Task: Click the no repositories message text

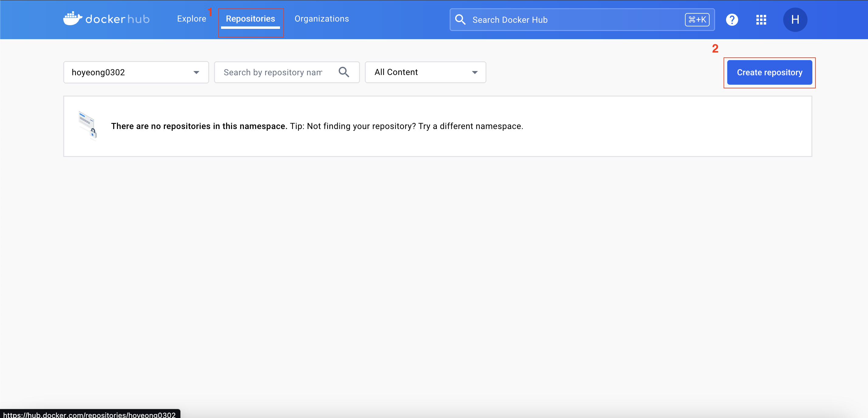Action: pyautogui.click(x=317, y=126)
